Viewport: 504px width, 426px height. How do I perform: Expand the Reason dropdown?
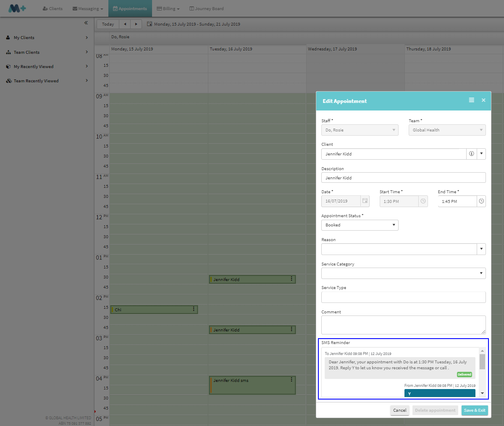point(481,249)
